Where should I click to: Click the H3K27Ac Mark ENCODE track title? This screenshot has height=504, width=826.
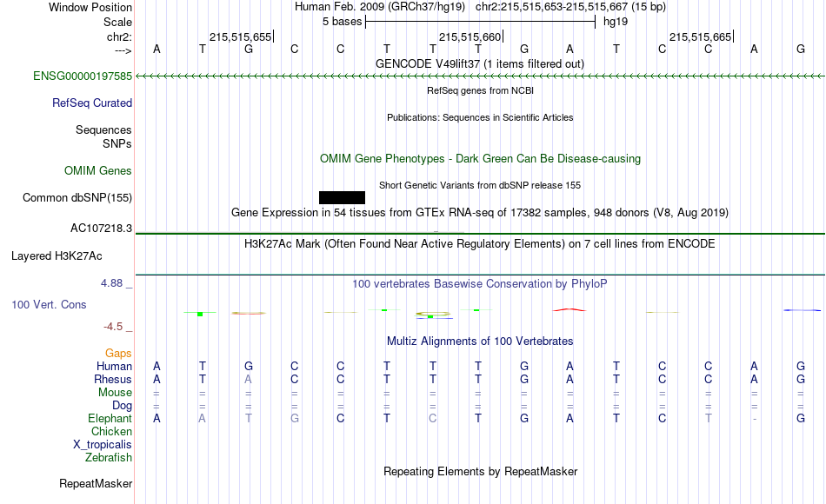(x=480, y=244)
